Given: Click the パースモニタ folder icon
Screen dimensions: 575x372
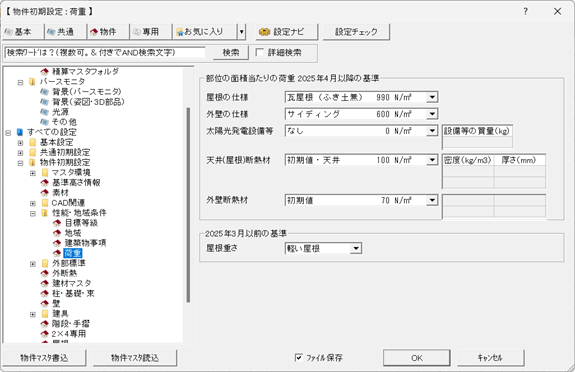Looking at the screenshot, I should pyautogui.click(x=33, y=81).
